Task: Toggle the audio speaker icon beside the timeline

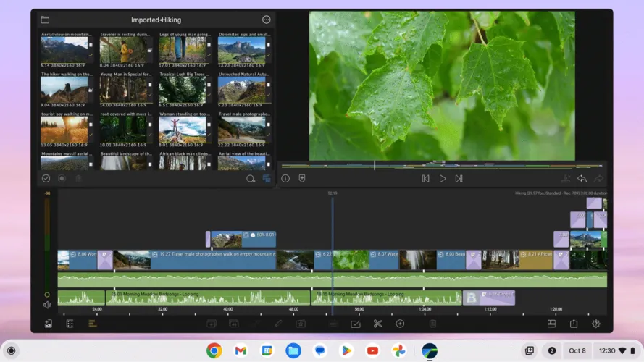Action: pos(47,305)
